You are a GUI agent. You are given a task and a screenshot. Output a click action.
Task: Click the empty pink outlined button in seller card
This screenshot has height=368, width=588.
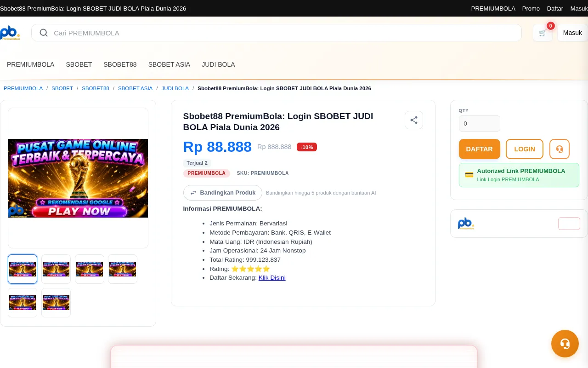tap(569, 224)
